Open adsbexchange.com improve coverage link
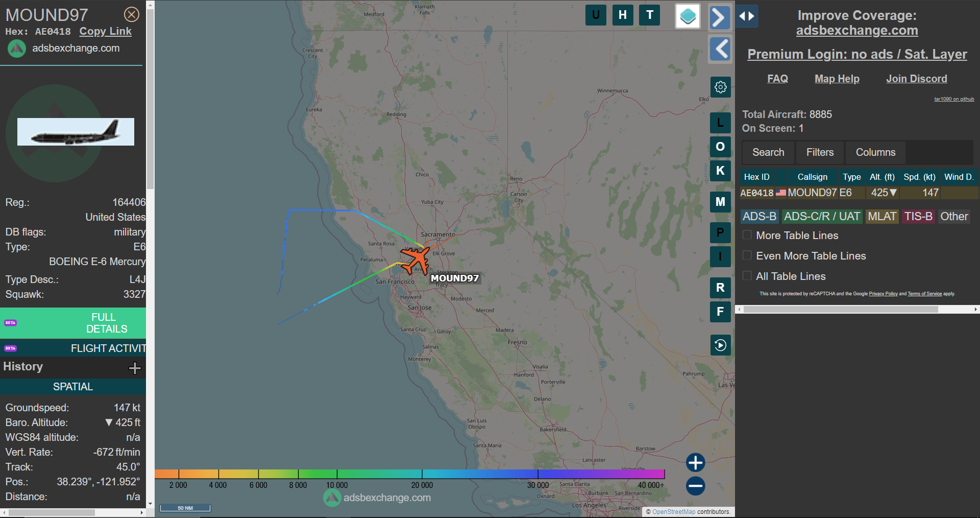This screenshot has width=980, height=518. point(857,31)
